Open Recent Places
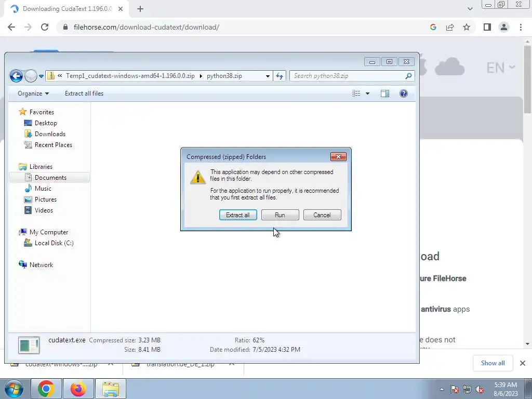 pyautogui.click(x=54, y=144)
